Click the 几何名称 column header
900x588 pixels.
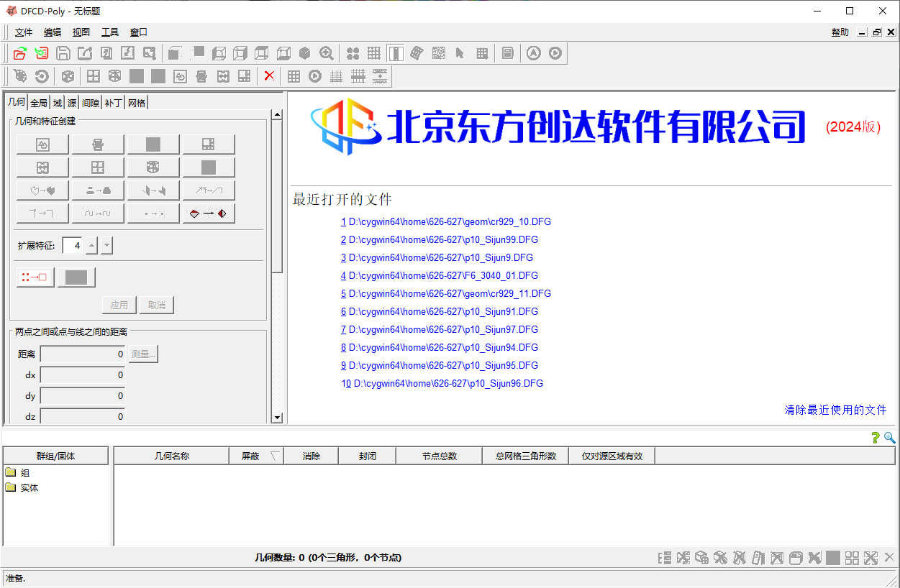pos(172,456)
